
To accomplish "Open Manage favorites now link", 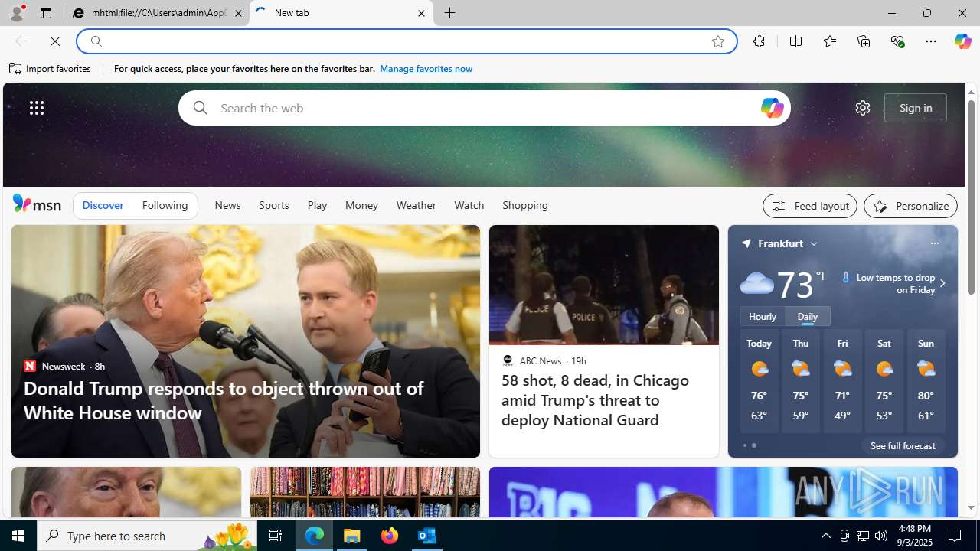I will pos(426,69).
